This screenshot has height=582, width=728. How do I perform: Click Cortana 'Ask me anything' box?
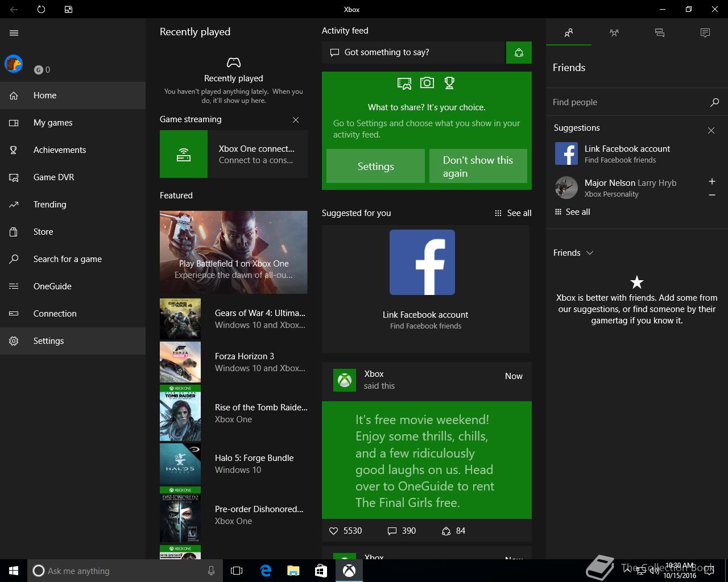[x=124, y=571]
